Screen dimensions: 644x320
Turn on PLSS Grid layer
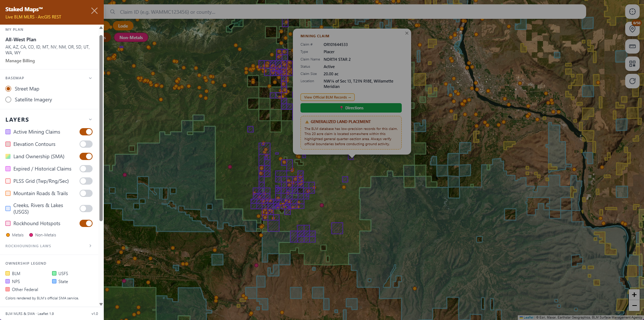coord(86,181)
